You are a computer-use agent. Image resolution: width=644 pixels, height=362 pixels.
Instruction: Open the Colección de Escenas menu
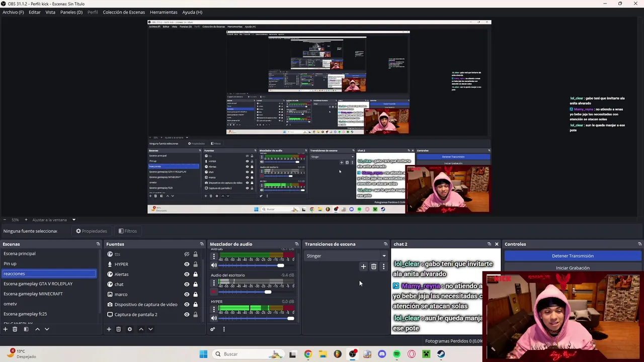coord(124,12)
